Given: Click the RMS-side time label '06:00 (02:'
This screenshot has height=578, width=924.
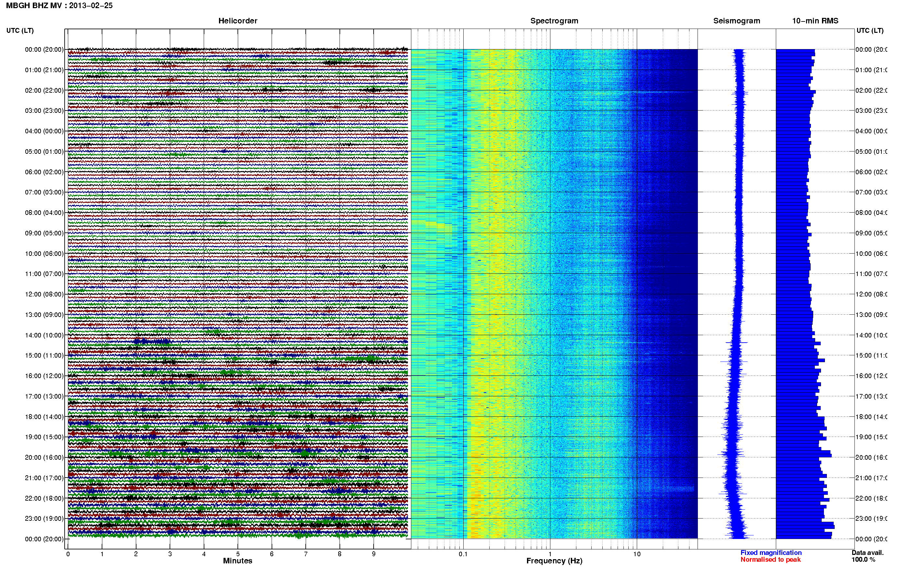Looking at the screenshot, I should click(x=871, y=172).
